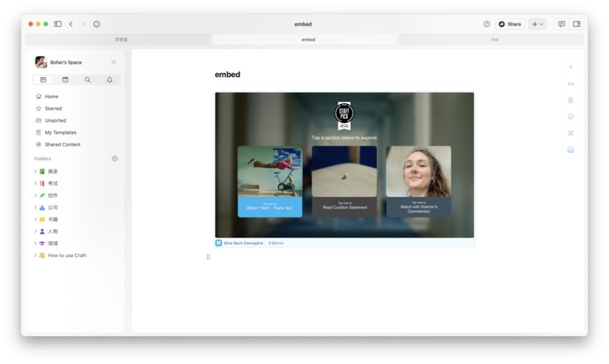Screen dimensions: 609x364
Task: Click the insert plus icon in right toolbar
Action: (571, 67)
